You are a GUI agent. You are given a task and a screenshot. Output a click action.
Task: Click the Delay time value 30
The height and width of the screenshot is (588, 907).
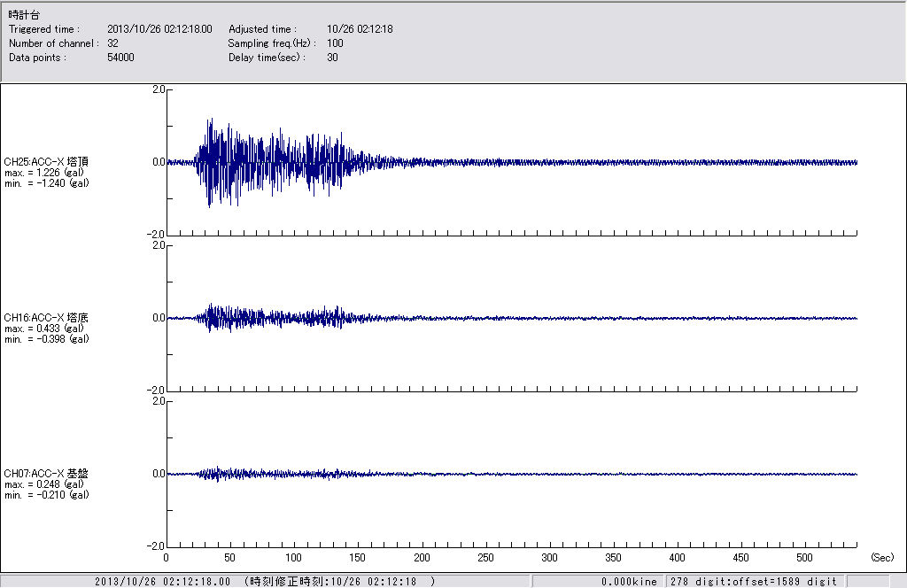click(332, 58)
